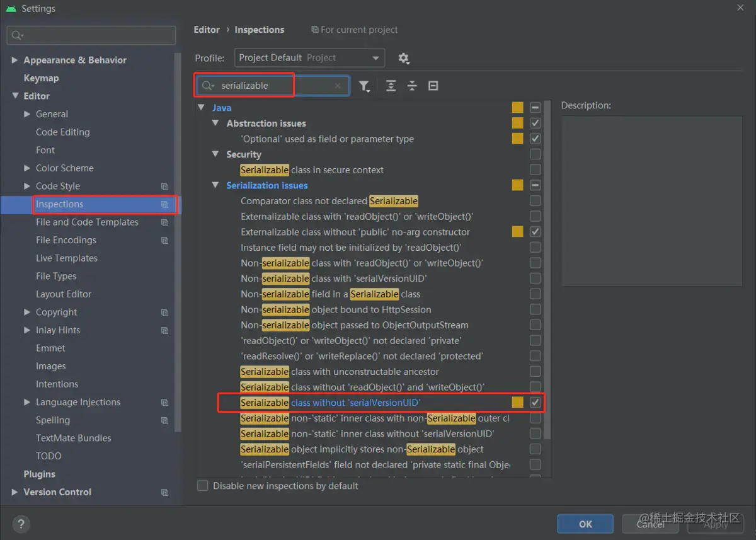Collapse the Editor settings section
The width and height of the screenshot is (756, 540).
[x=14, y=96]
